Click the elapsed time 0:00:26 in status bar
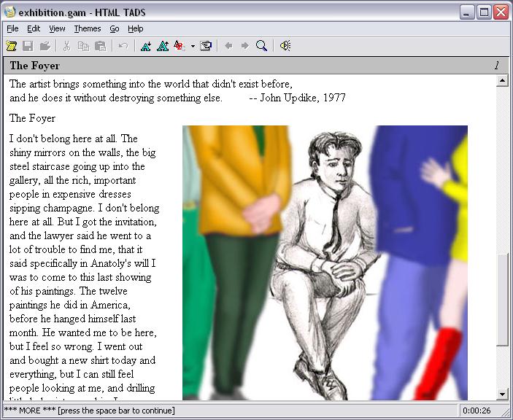The height and width of the screenshot is (420, 513). click(x=477, y=411)
